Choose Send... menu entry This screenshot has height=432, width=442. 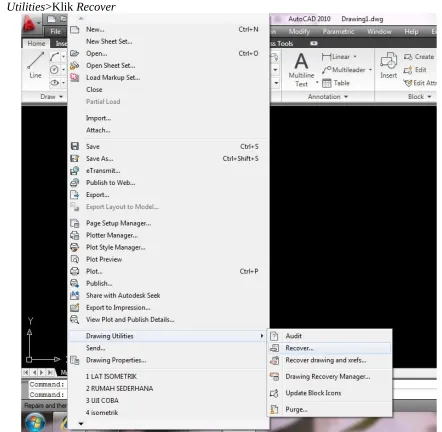point(96,348)
